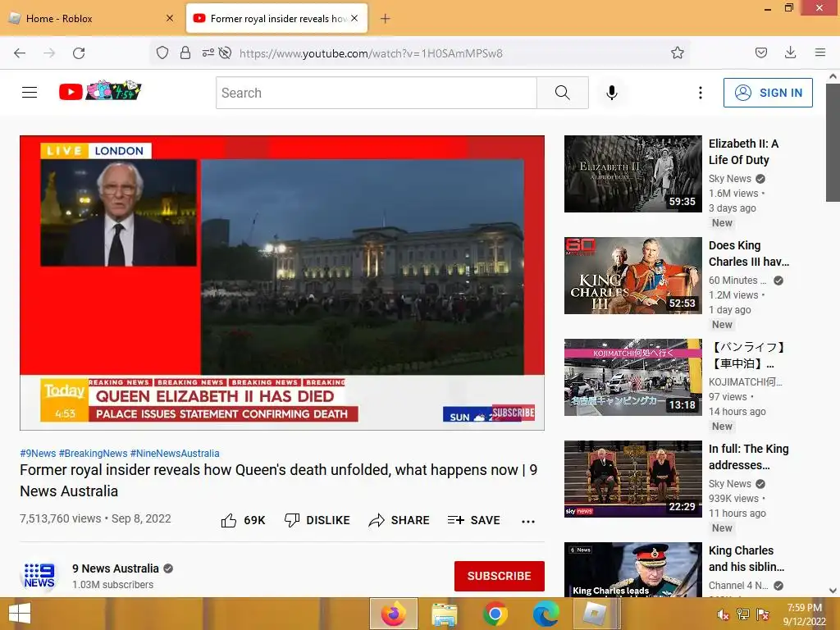Open the Firefox application menu
This screenshot has width=840, height=630.
coord(820,52)
